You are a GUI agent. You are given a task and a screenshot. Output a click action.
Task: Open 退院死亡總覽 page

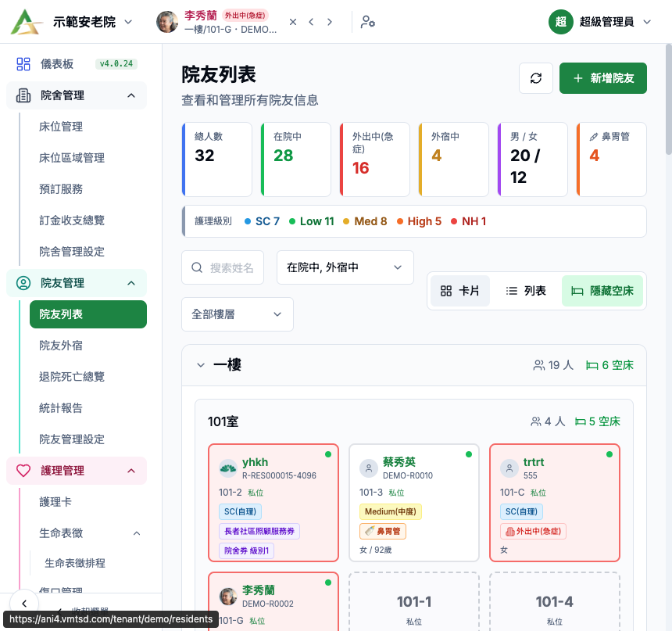pyautogui.click(x=72, y=377)
